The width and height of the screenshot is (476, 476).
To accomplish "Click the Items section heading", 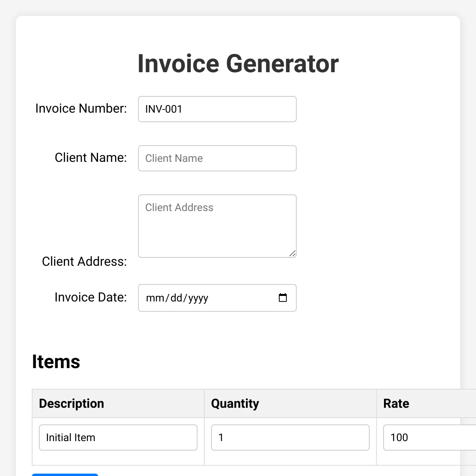I will 56,362.
